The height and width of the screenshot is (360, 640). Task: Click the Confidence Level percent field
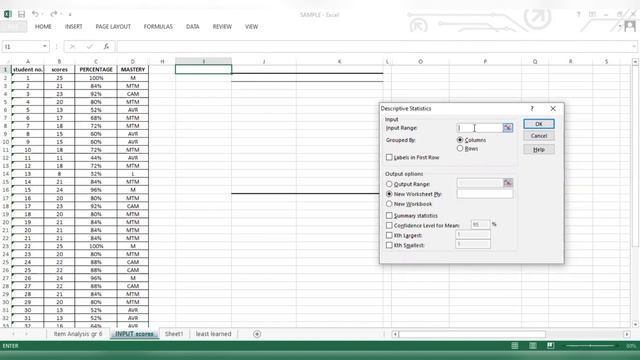480,224
